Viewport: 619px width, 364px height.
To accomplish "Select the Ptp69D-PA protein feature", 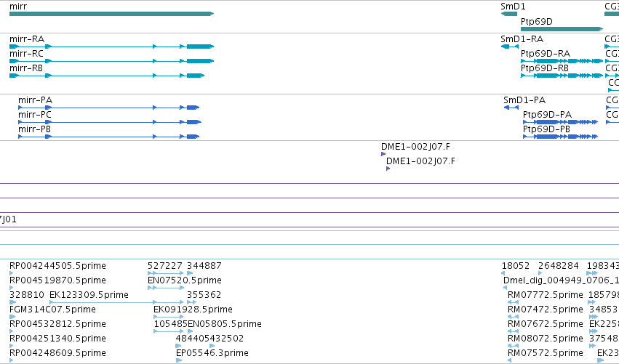I will click(560, 122).
